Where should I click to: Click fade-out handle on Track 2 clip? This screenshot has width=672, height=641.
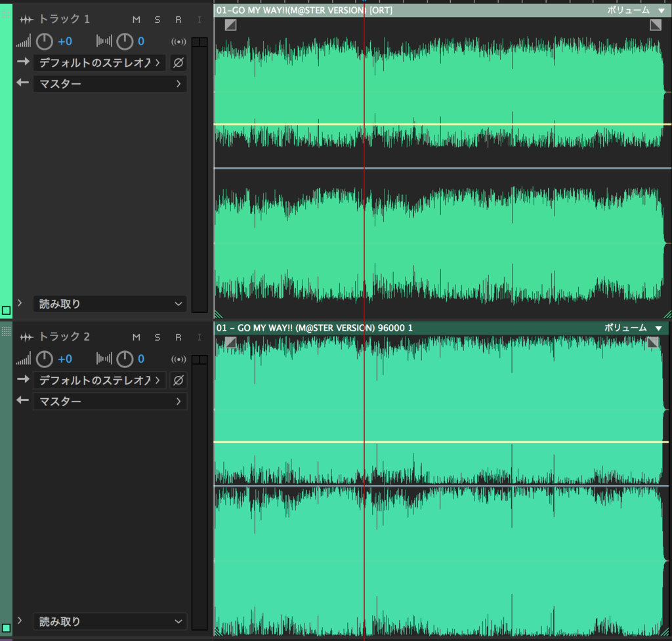[653, 342]
